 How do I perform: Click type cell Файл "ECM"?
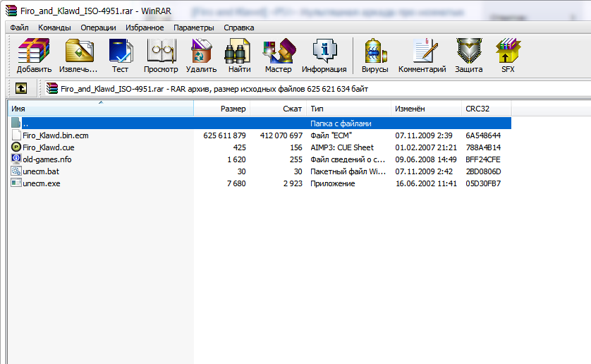pyautogui.click(x=331, y=135)
